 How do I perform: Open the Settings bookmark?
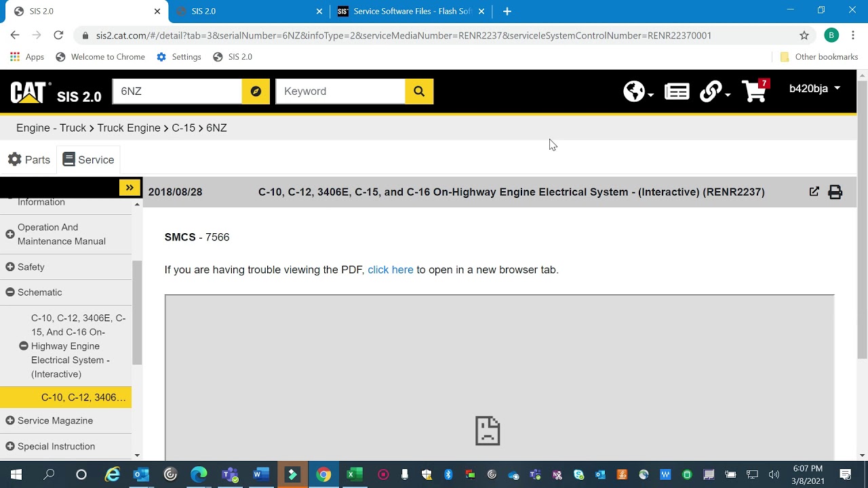(x=179, y=57)
